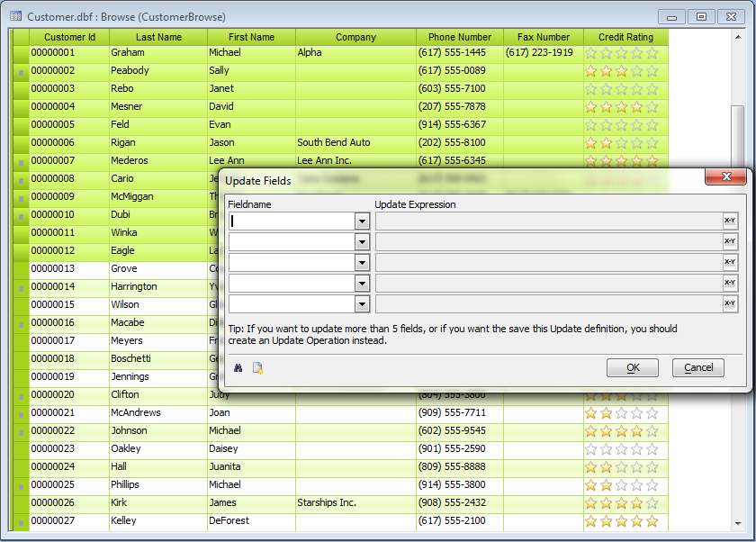Set fifth star rating for Kelley row
Viewport: 756px width, 542px height.
652,520
